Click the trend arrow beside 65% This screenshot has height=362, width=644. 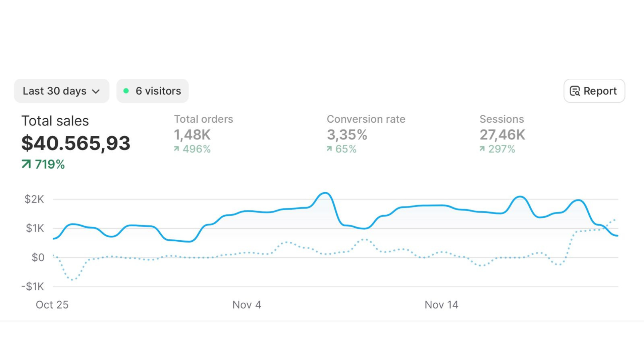(329, 148)
